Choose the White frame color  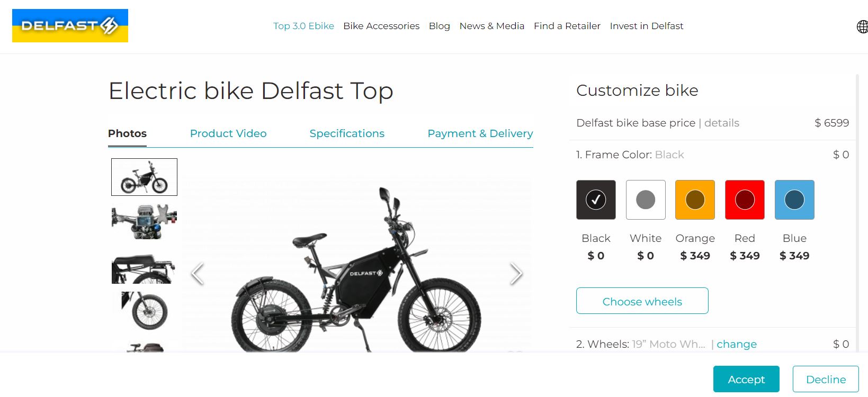(646, 200)
